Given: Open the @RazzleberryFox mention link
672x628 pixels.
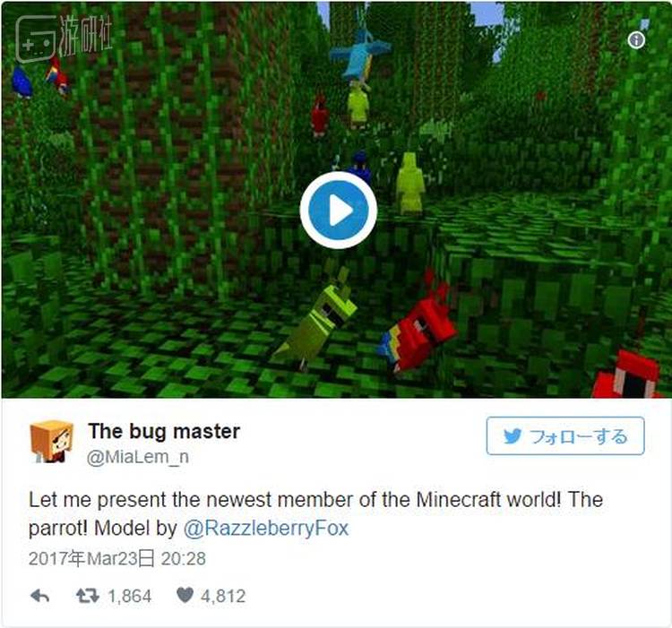Looking at the screenshot, I should click(x=266, y=528).
